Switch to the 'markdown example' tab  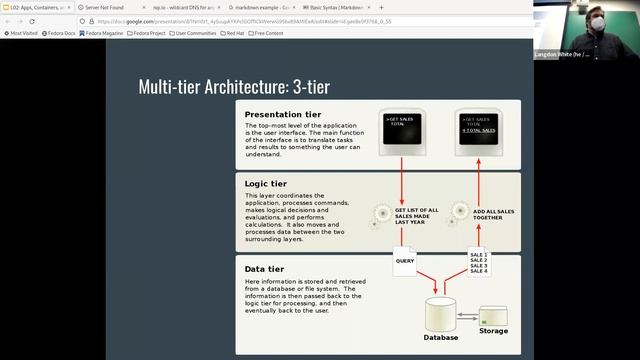coord(262,7)
